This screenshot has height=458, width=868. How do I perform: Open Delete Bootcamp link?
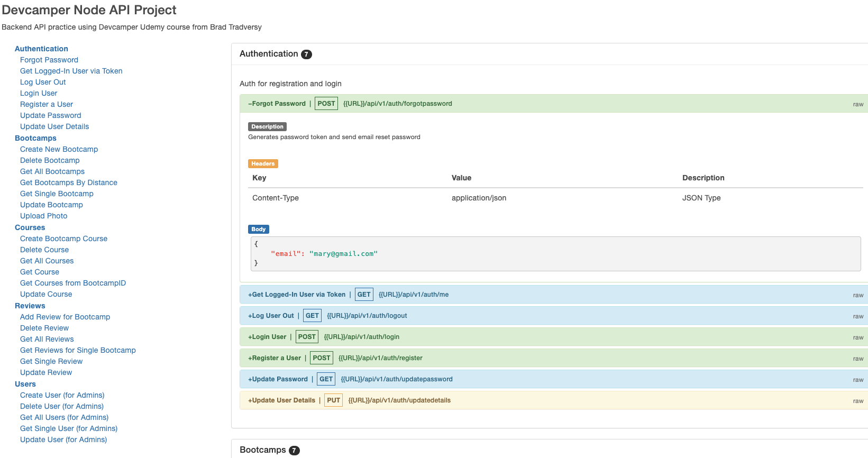[x=50, y=160]
